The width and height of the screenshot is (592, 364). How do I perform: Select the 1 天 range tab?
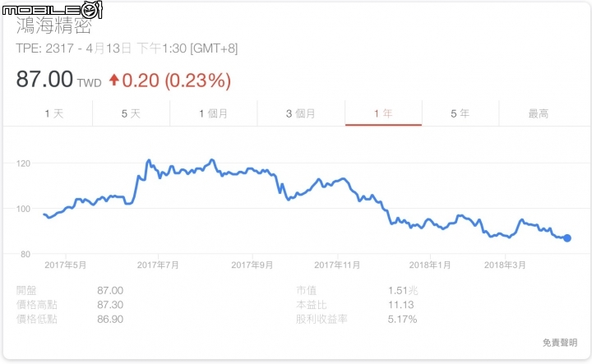click(54, 113)
